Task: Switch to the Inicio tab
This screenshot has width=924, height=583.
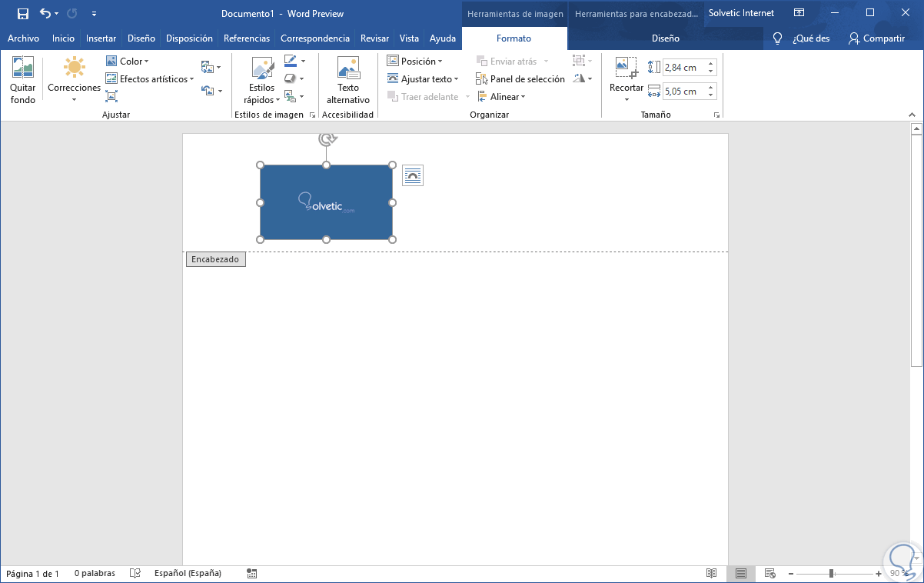Action: 64,38
